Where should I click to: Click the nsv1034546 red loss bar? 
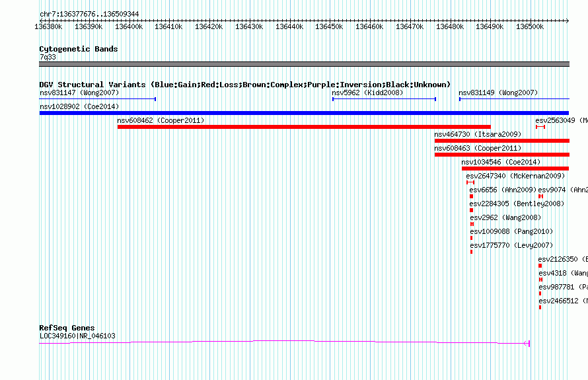[x=515, y=169]
